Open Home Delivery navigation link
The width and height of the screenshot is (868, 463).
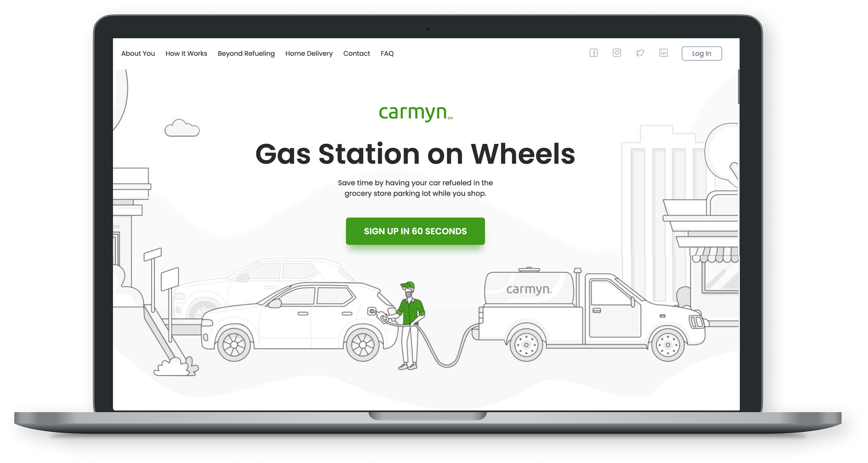309,53
